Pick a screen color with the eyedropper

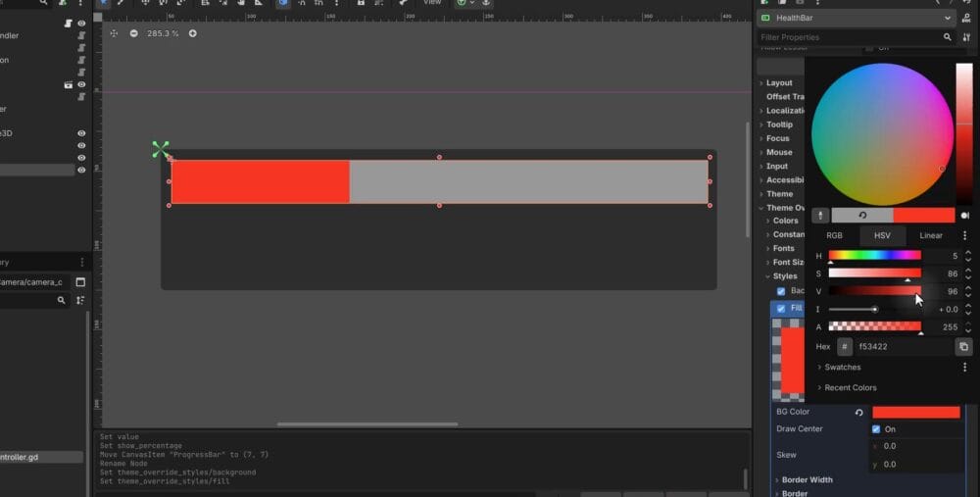click(x=820, y=215)
